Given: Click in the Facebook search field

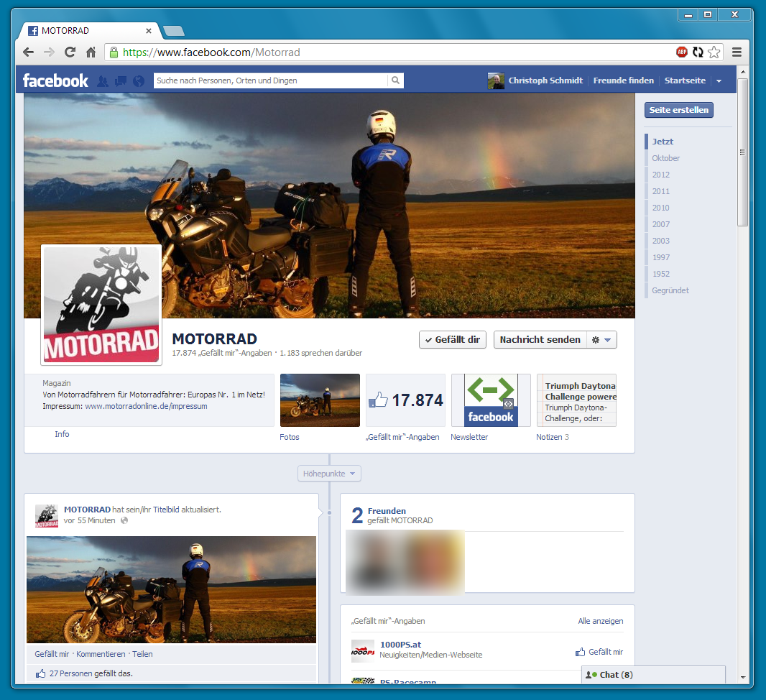Looking at the screenshot, I should (x=269, y=80).
